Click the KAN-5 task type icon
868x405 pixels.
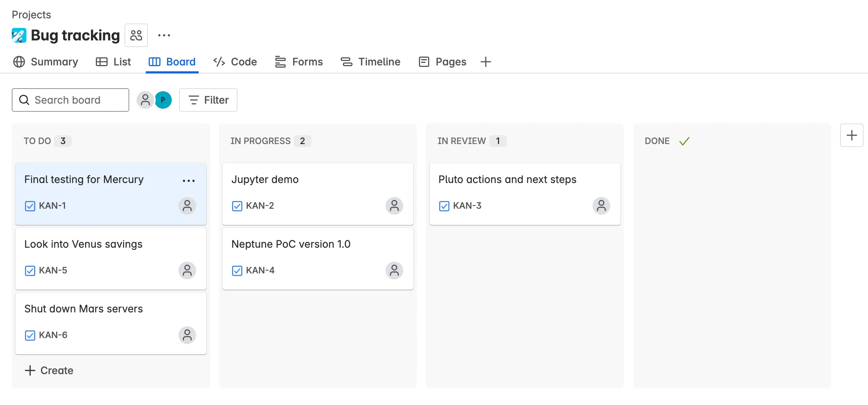(x=30, y=270)
